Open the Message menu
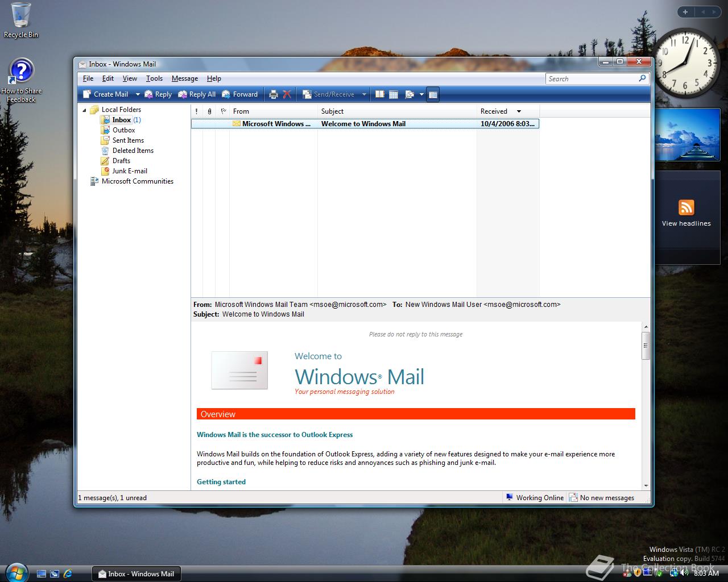Viewport: 728px width, 582px height. (x=185, y=78)
